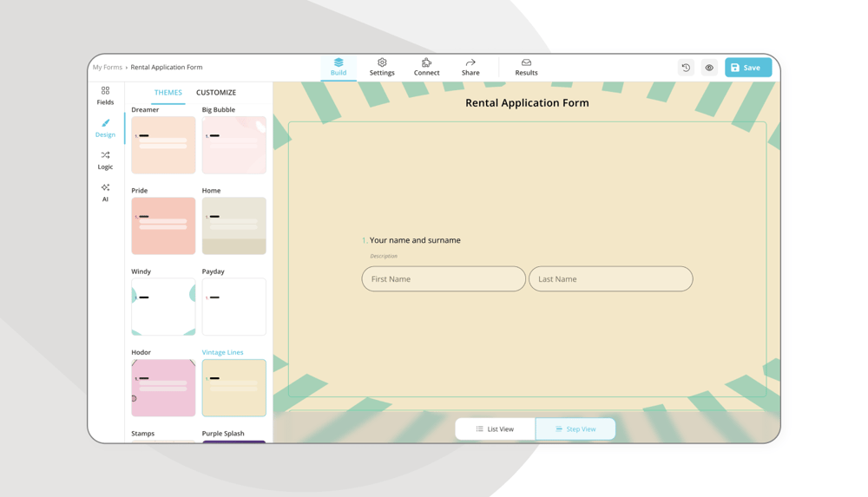
Task: Save the form
Action: (747, 68)
